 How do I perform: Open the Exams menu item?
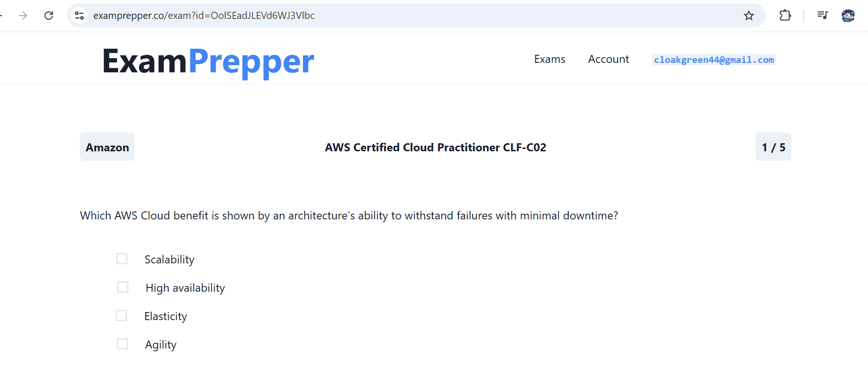tap(550, 59)
